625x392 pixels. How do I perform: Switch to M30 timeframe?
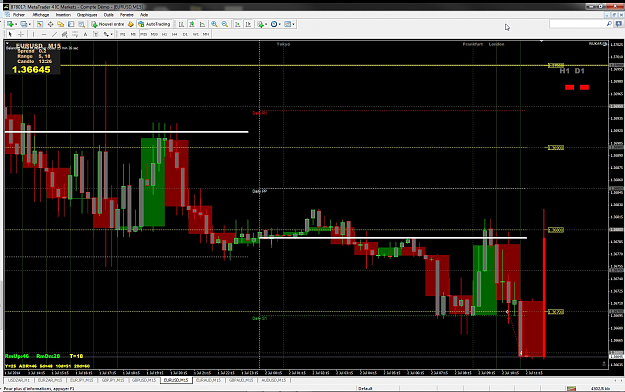154,34
